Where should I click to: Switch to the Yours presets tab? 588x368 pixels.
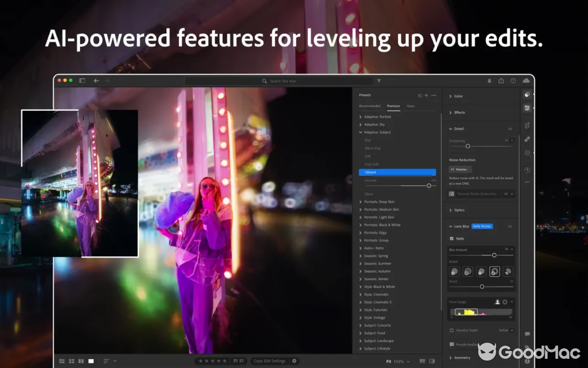pyautogui.click(x=411, y=106)
